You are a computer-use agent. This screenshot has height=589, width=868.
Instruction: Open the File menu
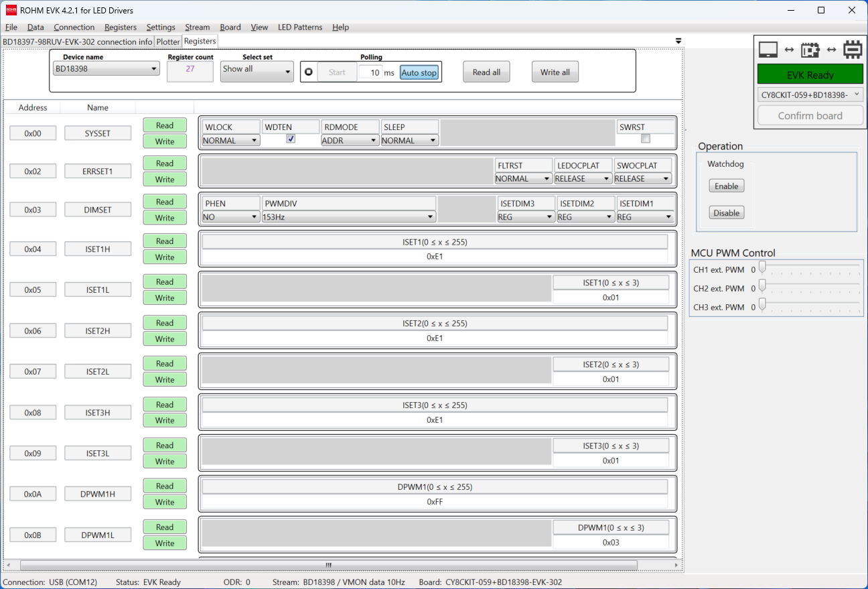(x=11, y=27)
